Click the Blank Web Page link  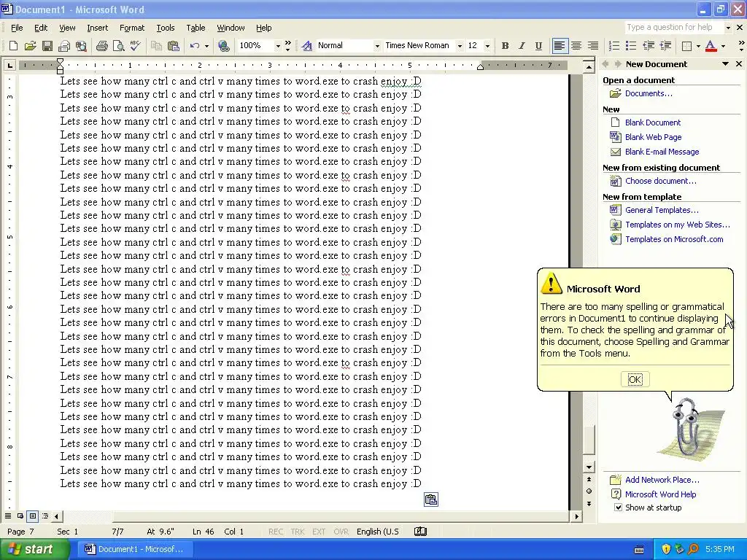[x=653, y=137]
